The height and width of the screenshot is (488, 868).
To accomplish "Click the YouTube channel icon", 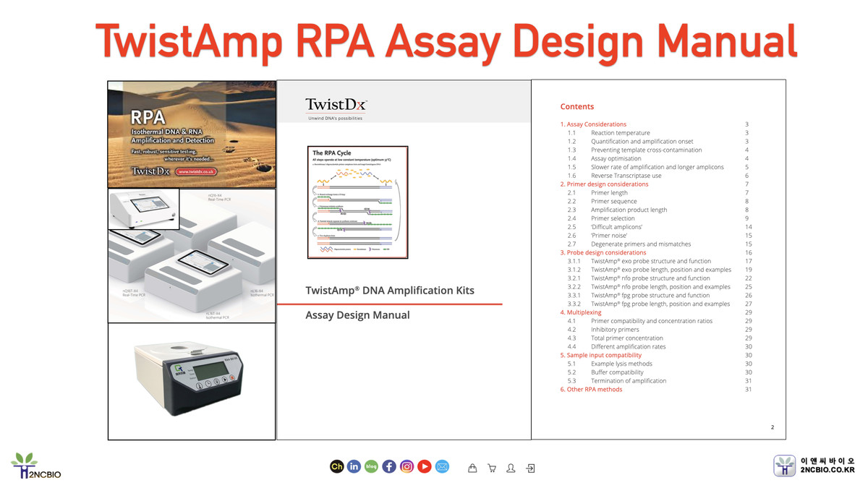I will click(x=424, y=467).
